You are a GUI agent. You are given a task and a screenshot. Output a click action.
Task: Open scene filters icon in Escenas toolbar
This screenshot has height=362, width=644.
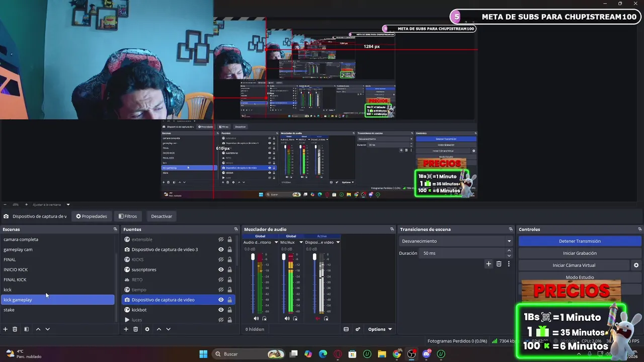[x=26, y=329]
